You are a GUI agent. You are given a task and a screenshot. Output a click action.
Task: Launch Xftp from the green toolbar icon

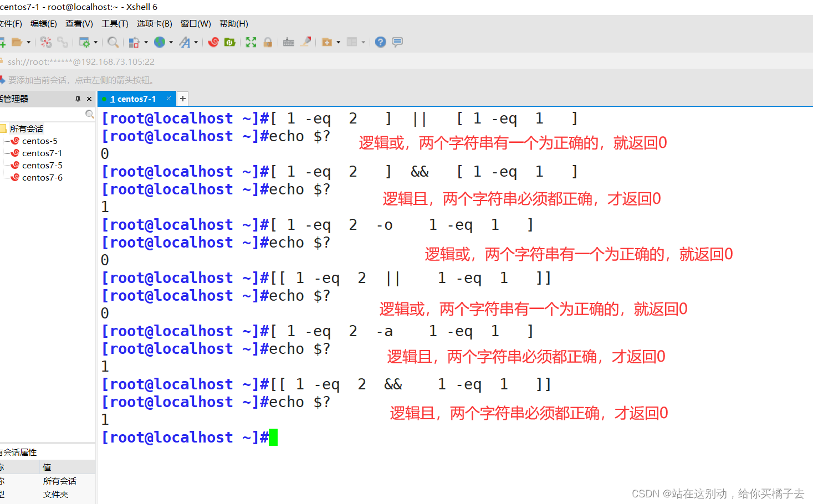[x=229, y=42]
